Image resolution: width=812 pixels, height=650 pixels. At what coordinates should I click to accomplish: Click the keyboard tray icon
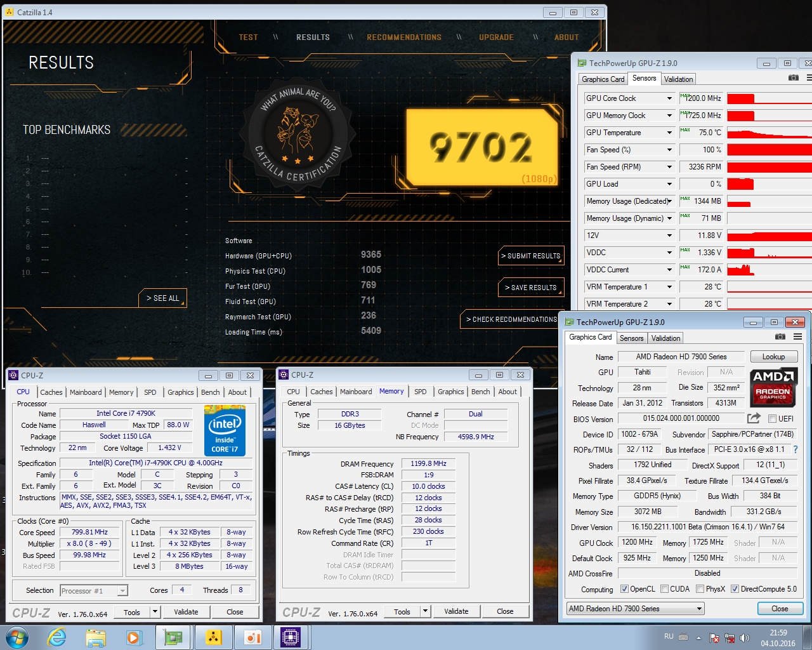[683, 637]
